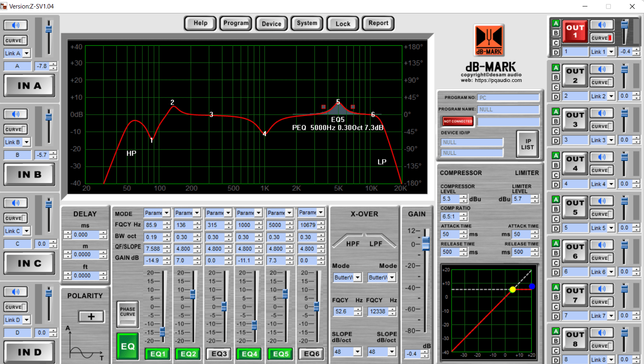Toggle the CURVE checkbox for input B

tap(16, 129)
